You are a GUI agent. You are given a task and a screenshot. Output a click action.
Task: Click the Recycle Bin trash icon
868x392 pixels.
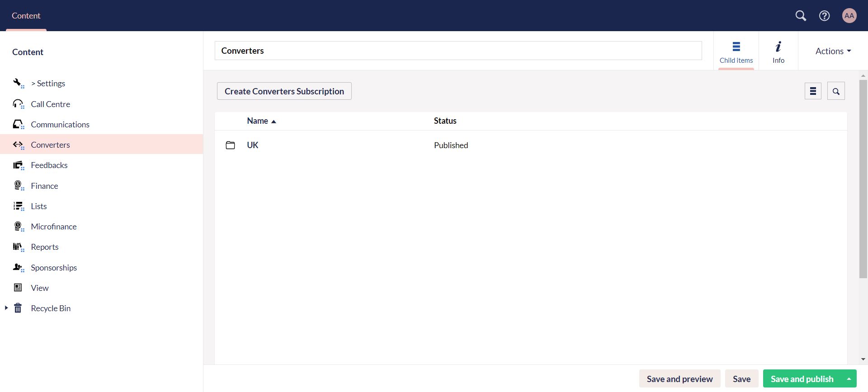point(18,308)
